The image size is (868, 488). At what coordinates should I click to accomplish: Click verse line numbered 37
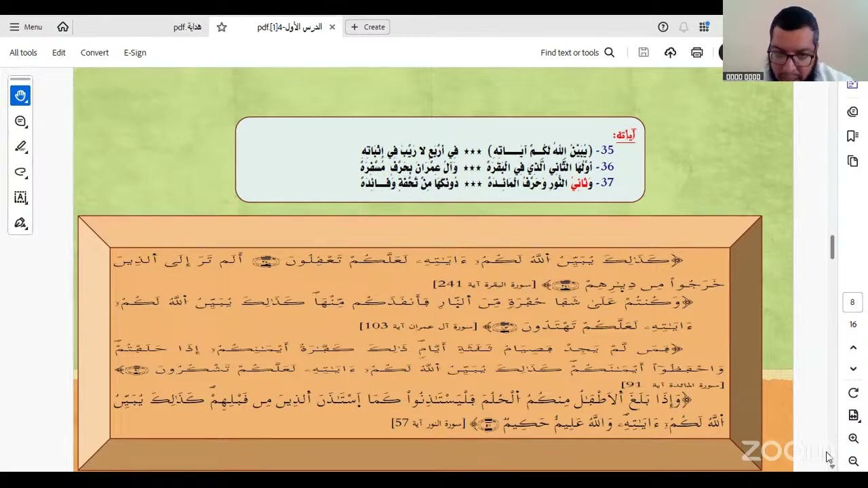(487, 183)
